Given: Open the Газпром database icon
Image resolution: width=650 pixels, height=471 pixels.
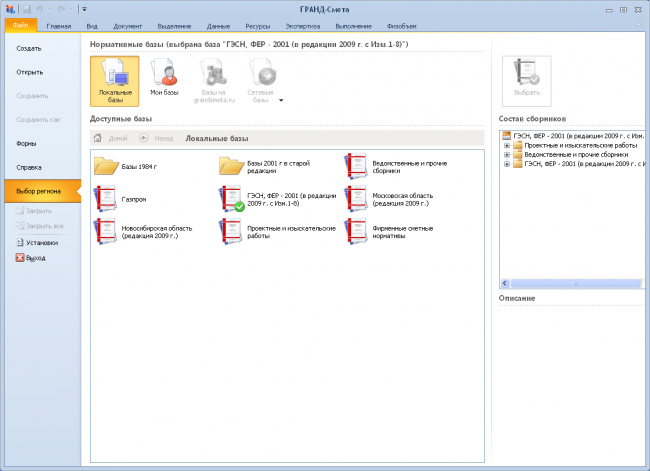Looking at the screenshot, I should (106, 199).
